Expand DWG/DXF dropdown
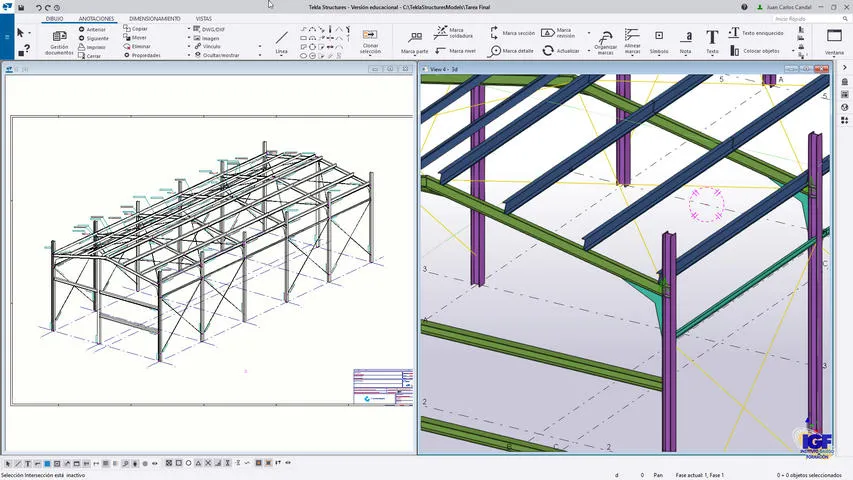This screenshot has width=853, height=480. [189, 29]
